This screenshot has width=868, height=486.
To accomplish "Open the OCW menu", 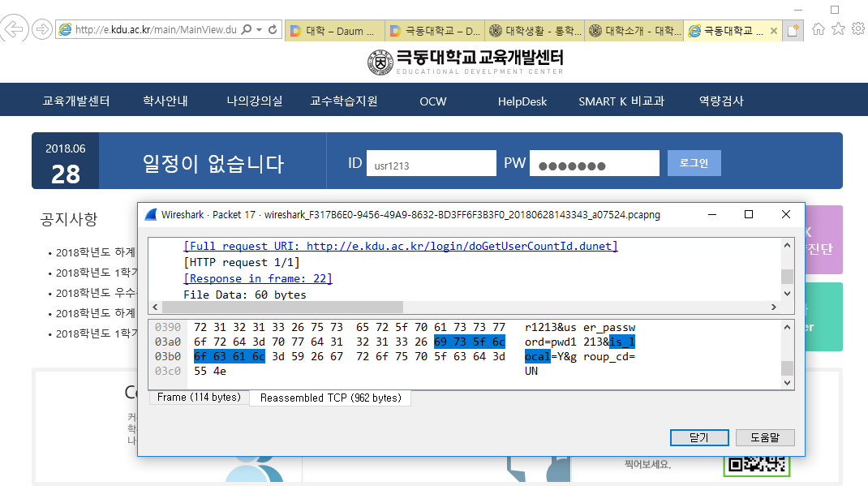I will [x=433, y=101].
